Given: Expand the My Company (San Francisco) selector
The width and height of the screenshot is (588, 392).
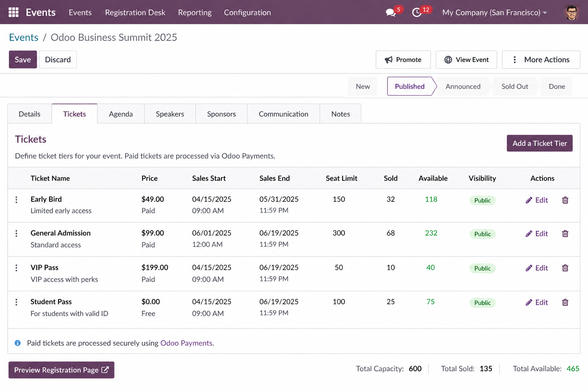Looking at the screenshot, I should [x=494, y=13].
